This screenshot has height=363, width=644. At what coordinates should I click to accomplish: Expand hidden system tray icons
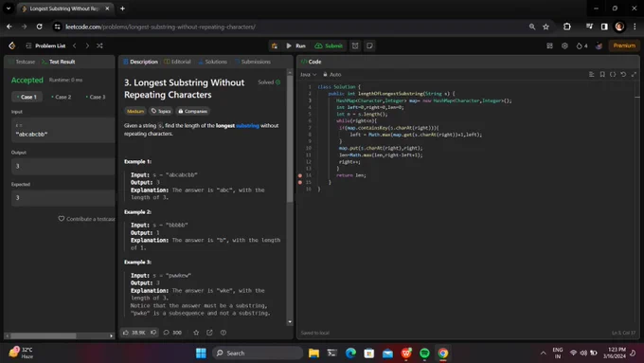[x=543, y=353]
